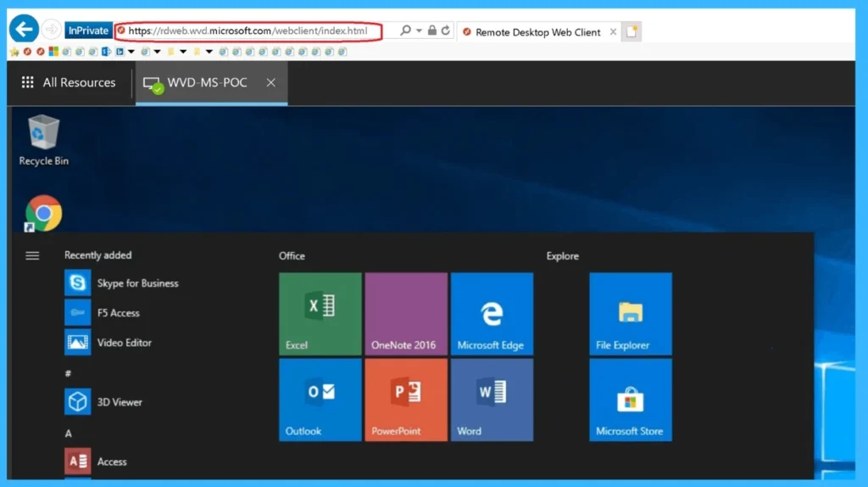The width and height of the screenshot is (868, 487).
Task: Open the SharePoint favorite in bookmarks bar
Action: [106, 52]
